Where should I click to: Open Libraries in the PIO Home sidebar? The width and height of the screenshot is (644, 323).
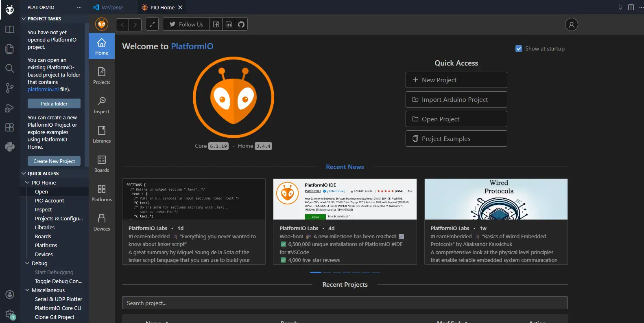(x=102, y=134)
